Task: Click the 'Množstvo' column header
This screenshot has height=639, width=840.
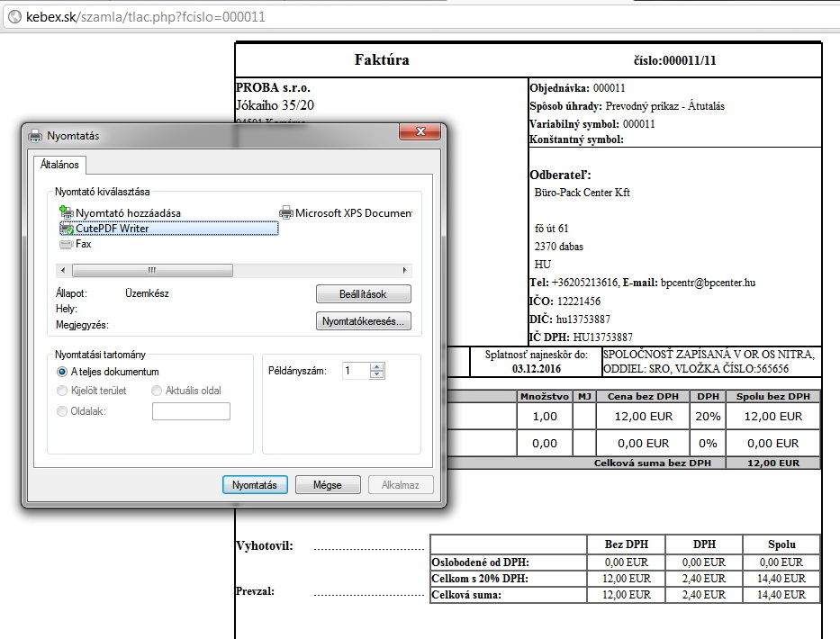Action: point(545,396)
